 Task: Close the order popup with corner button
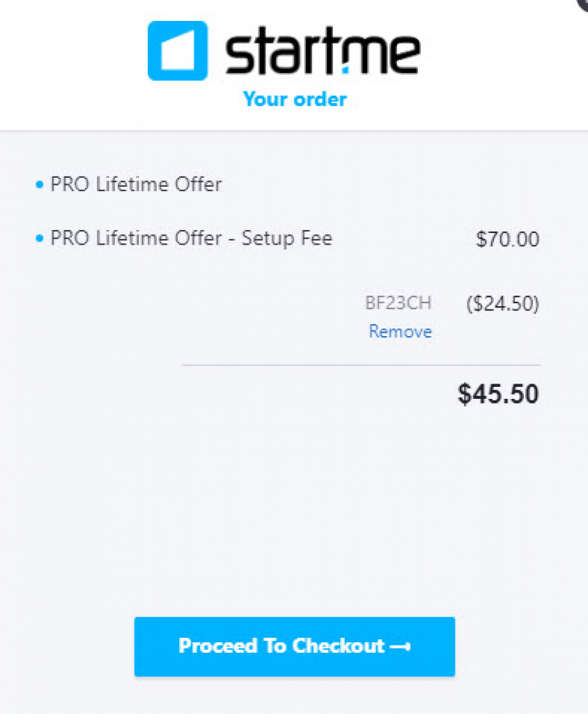pos(584,3)
